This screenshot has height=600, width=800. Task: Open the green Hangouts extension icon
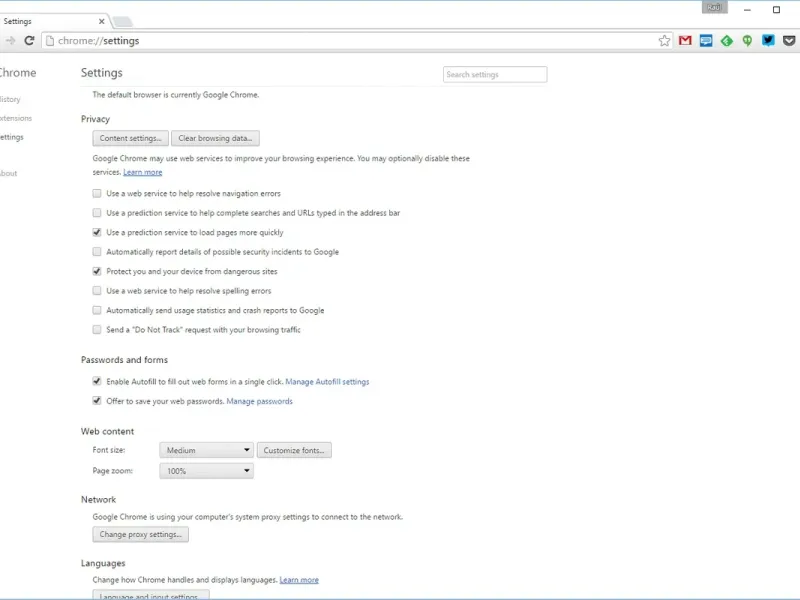747,41
